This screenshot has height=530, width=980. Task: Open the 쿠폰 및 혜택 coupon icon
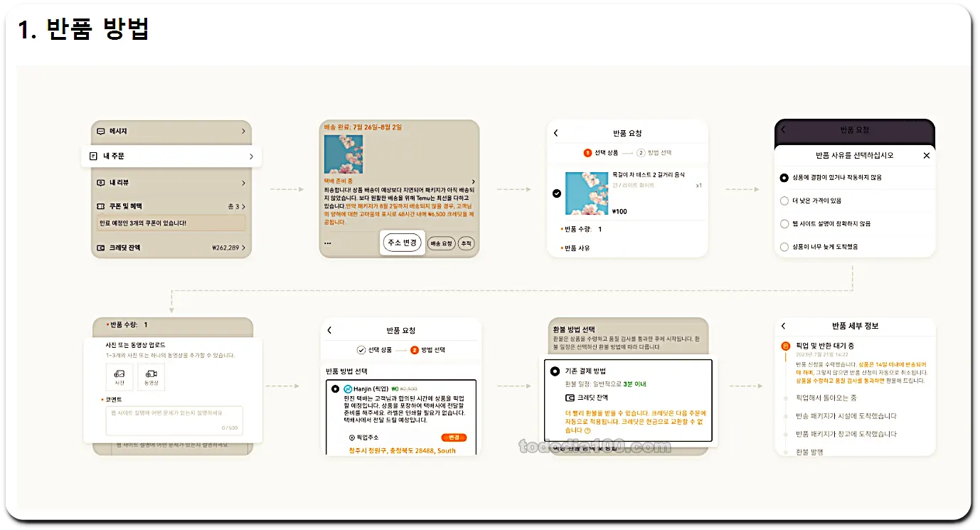(x=100, y=206)
